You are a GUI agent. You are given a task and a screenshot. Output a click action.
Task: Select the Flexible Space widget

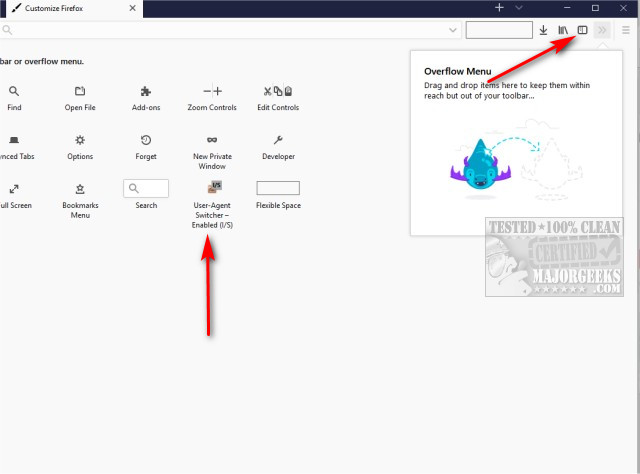278,188
